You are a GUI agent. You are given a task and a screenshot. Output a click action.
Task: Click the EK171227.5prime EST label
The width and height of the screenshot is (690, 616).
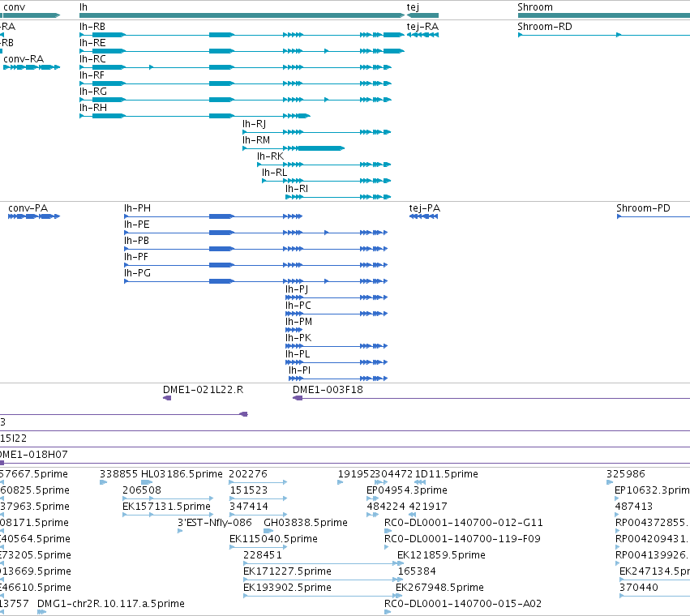287,571
